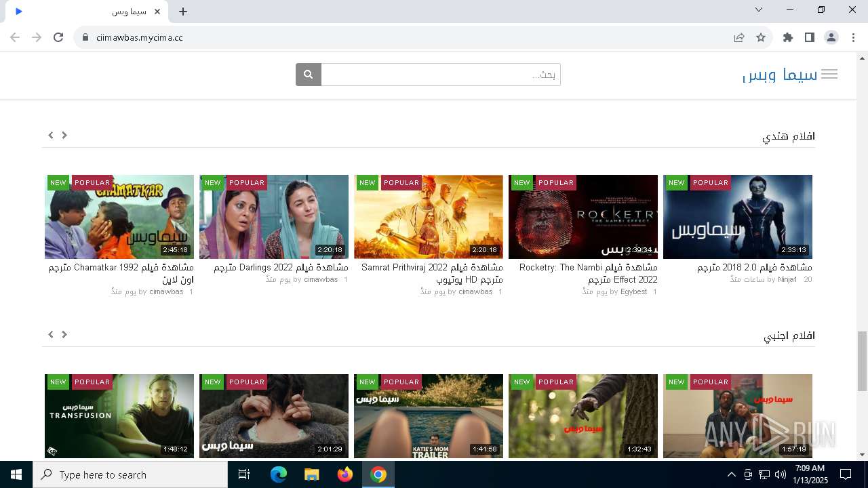Open the Chrome profile avatar

[831, 37]
